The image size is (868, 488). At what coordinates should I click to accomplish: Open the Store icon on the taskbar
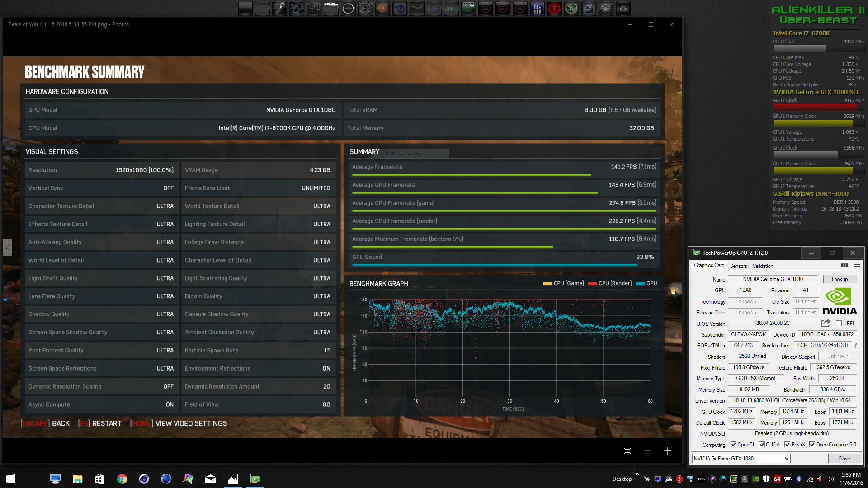(x=99, y=479)
